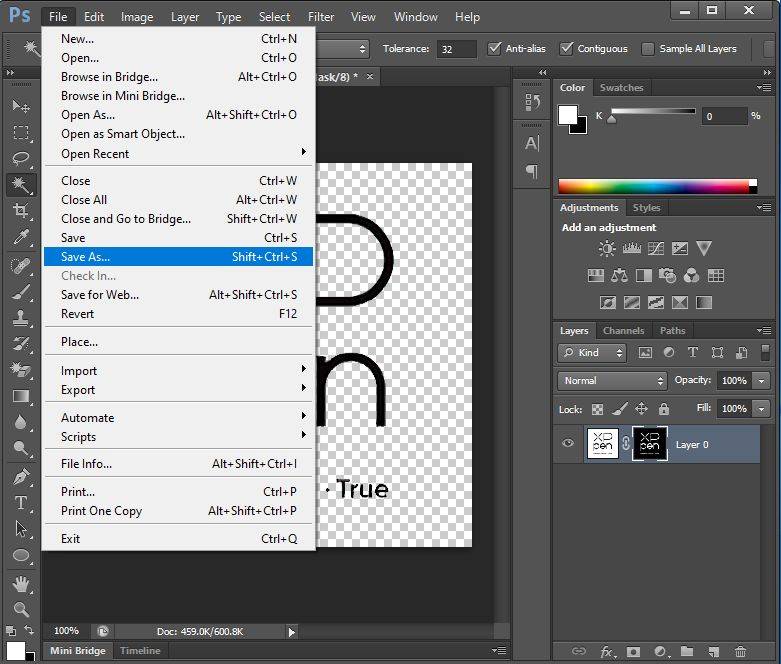Click the Tolerance value input field
This screenshot has width=781, height=664.
(x=457, y=49)
